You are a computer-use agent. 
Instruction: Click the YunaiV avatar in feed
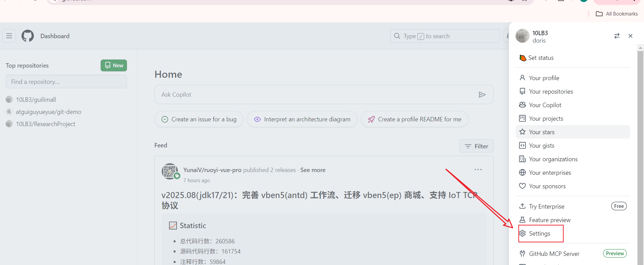click(x=170, y=171)
